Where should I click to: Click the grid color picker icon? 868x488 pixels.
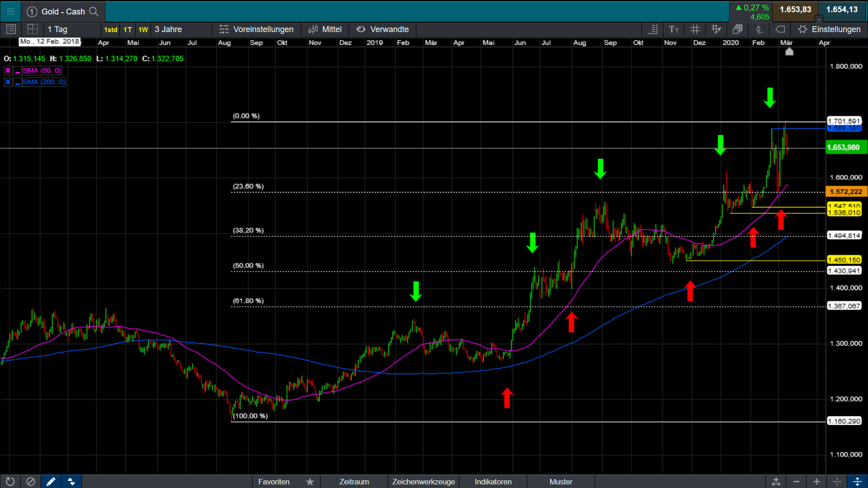[716, 29]
